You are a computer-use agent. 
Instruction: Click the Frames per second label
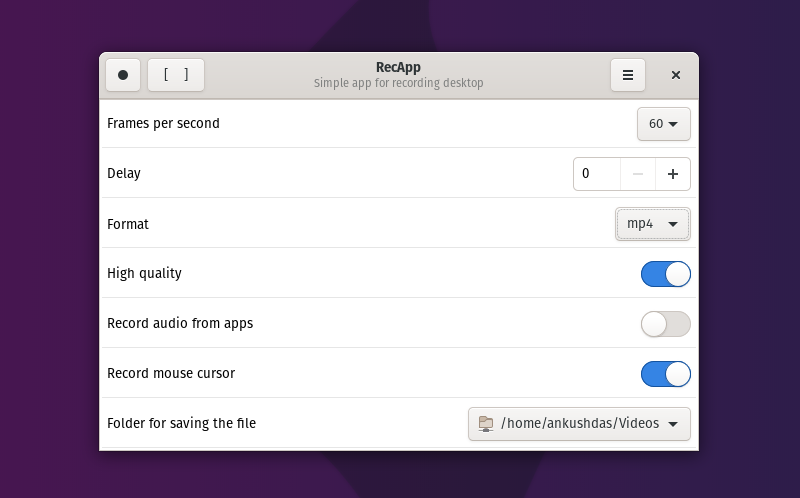(x=163, y=123)
